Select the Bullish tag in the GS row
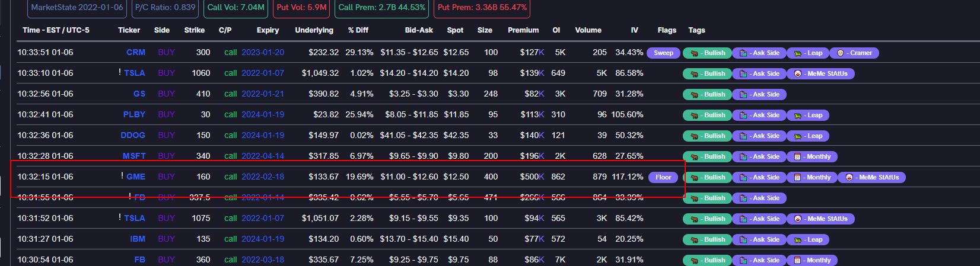This screenshot has height=266, width=980. click(x=708, y=94)
